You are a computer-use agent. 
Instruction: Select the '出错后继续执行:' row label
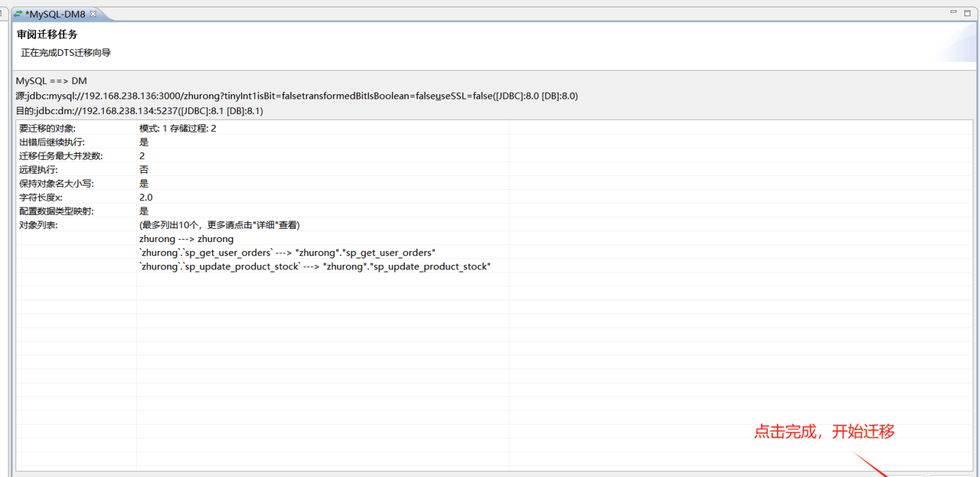pyautogui.click(x=52, y=142)
